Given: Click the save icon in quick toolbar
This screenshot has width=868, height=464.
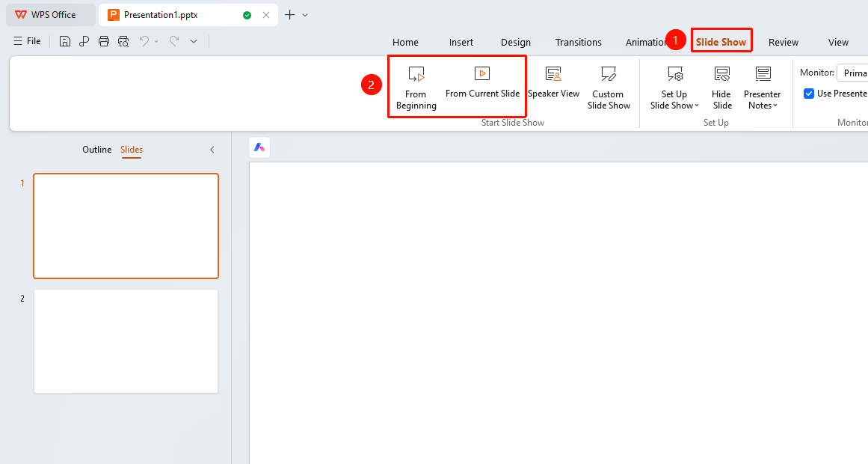Looking at the screenshot, I should tap(65, 41).
